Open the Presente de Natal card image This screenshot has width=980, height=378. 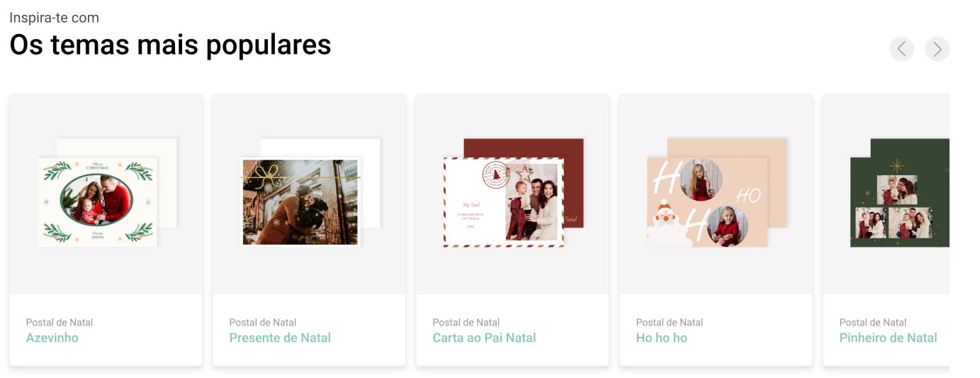(310, 193)
